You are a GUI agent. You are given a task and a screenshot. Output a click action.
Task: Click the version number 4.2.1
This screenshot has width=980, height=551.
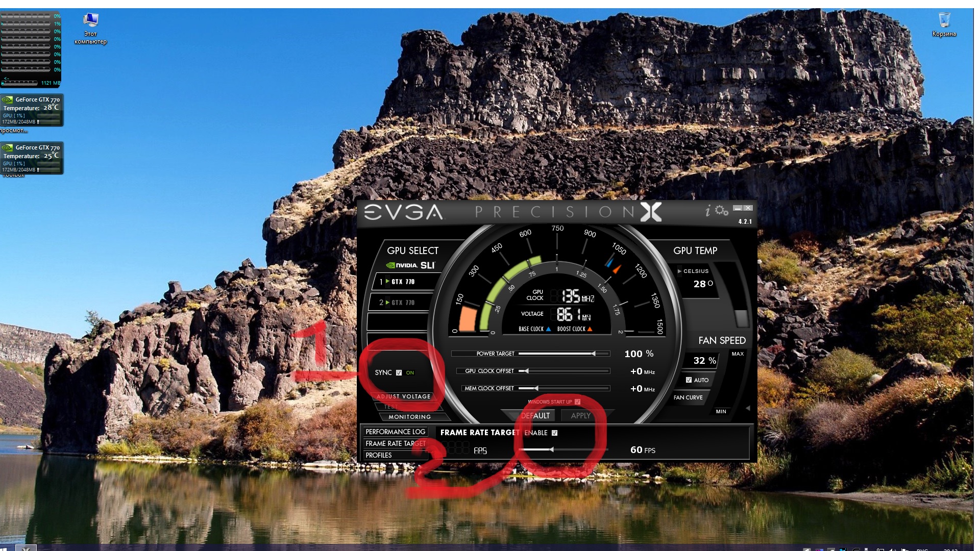[x=745, y=222]
